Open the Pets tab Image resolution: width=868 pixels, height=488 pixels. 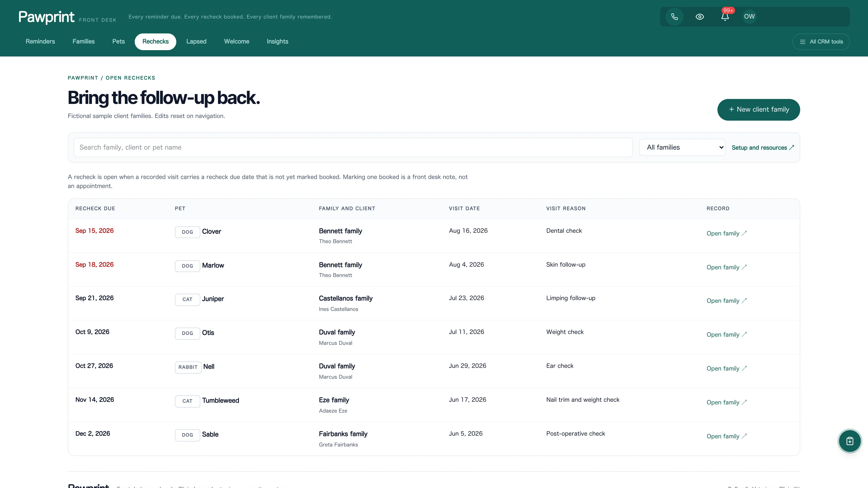[118, 41]
